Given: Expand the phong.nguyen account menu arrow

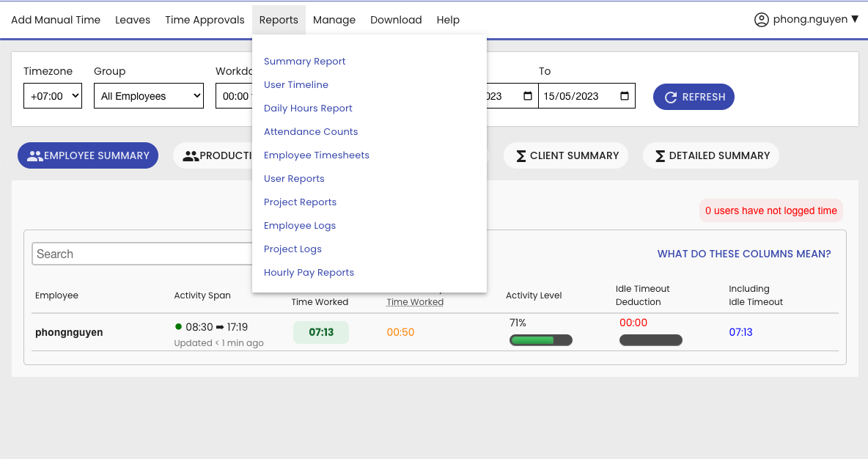Looking at the screenshot, I should 855,20.
